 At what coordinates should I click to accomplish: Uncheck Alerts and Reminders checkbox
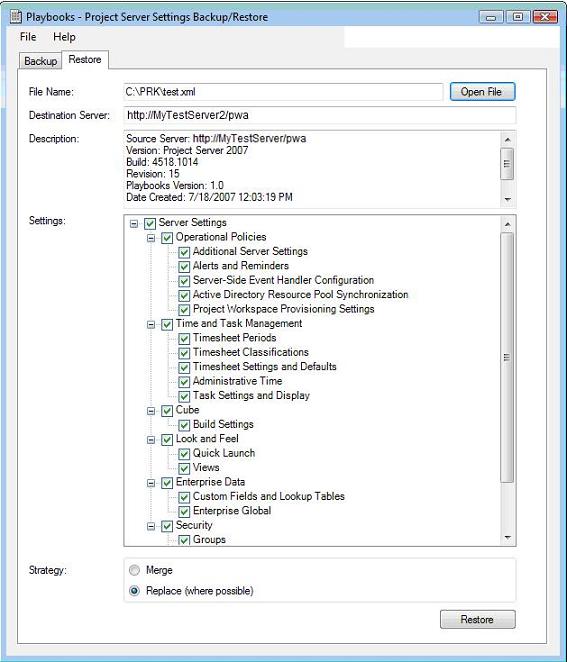pos(184,267)
